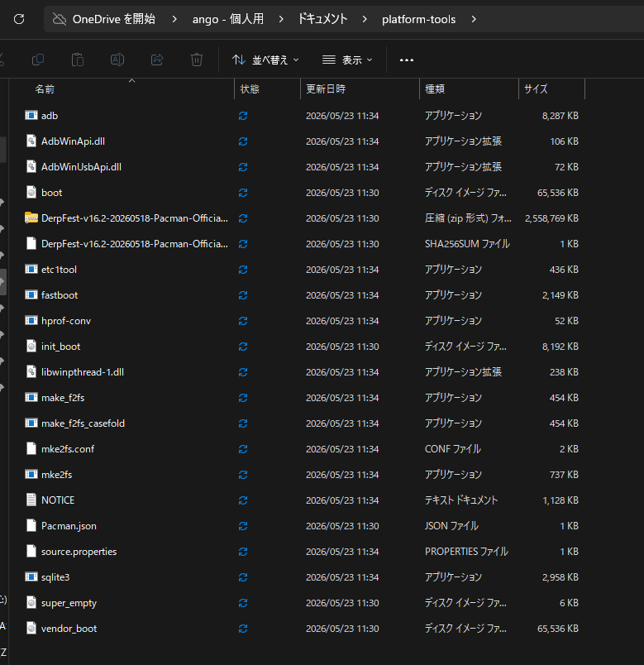Select the boot disk image icon
The height and width of the screenshot is (665, 644).
click(31, 192)
